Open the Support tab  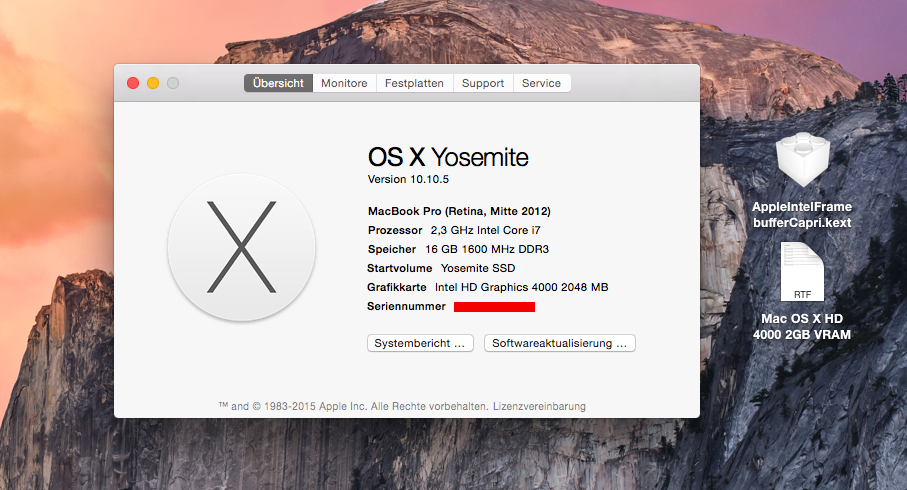coord(483,83)
